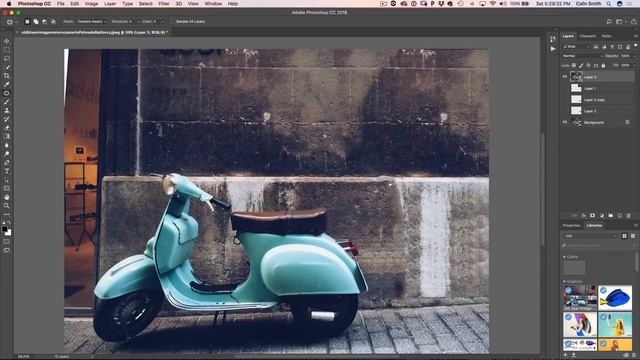Delete layer with the trash icon

[629, 216]
